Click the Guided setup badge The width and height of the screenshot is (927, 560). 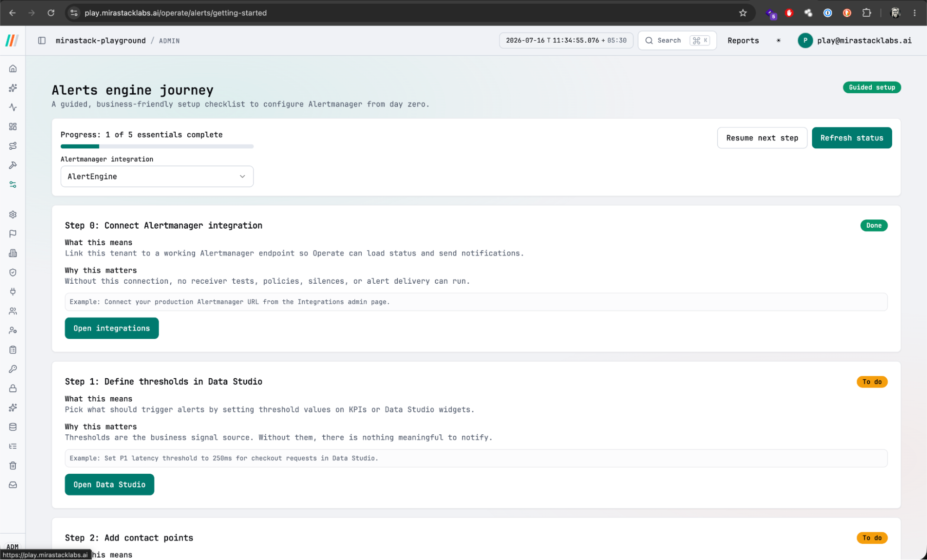[x=871, y=88]
